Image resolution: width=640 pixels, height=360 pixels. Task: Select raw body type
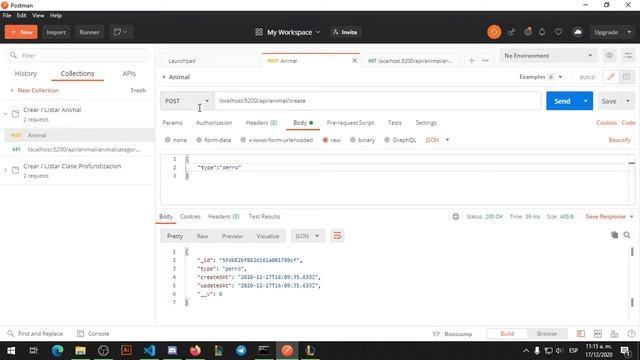tap(331, 140)
